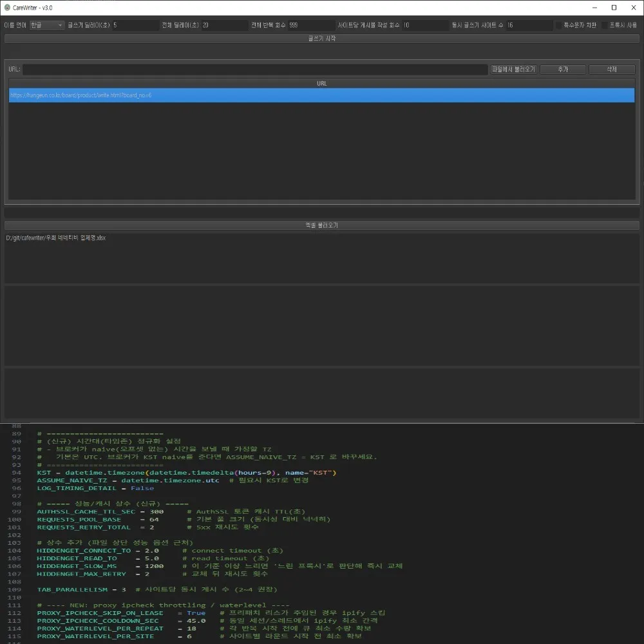Screen dimensions: 644x644
Task: Click the 동시 글쓰기 사이트 수 field
Action: click(x=529, y=25)
